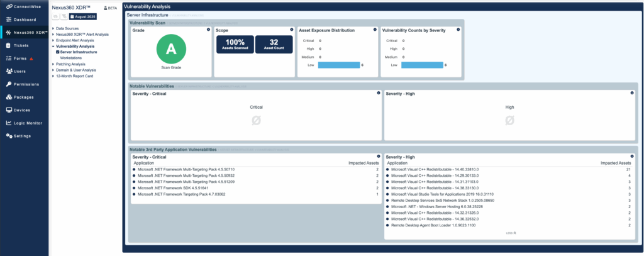
Task: Collapse the Vulnerability Analysis tree node
Action: pyautogui.click(x=53, y=47)
